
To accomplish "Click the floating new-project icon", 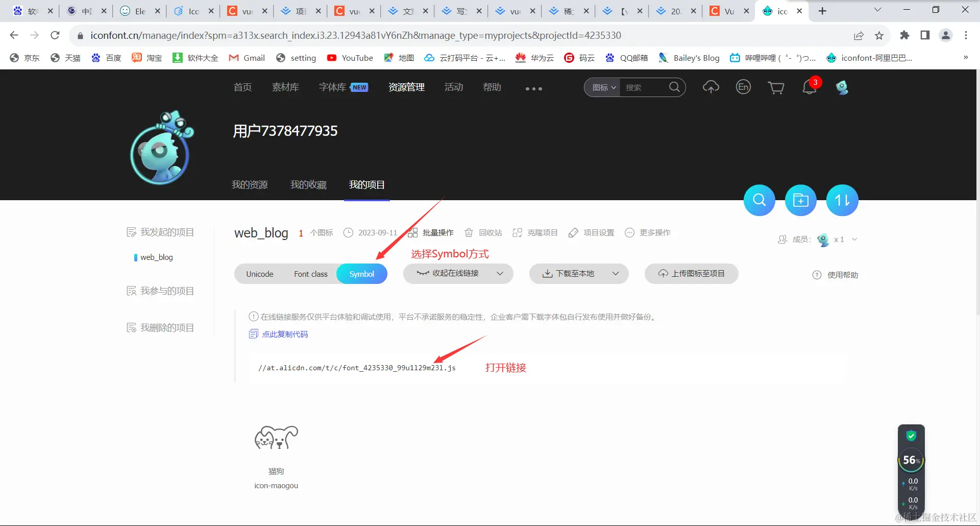I will (800, 200).
